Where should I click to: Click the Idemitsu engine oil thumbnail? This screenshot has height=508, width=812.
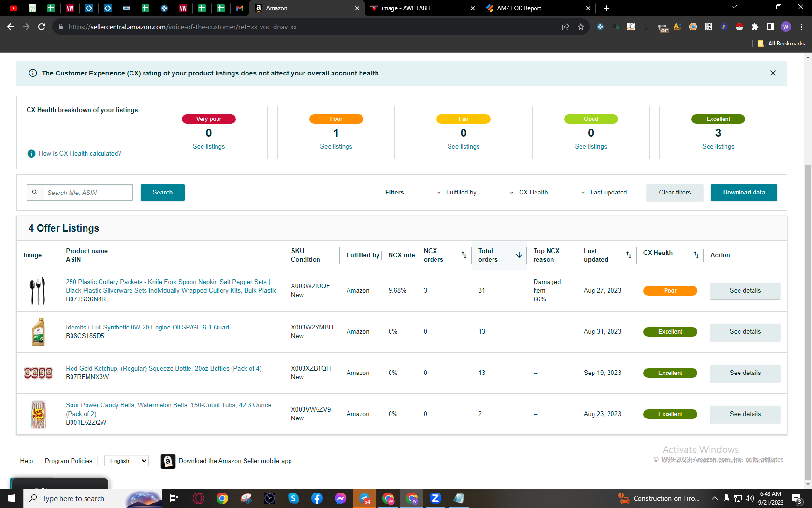point(38,332)
